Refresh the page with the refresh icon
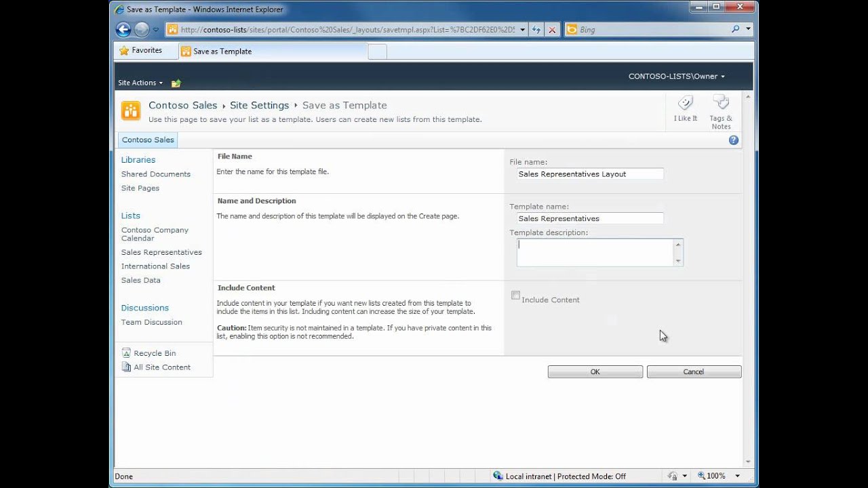 point(536,30)
